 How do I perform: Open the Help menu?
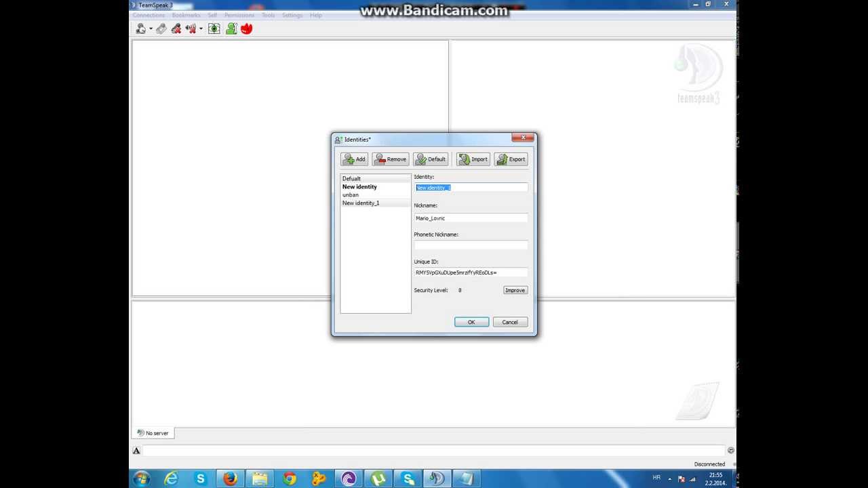(x=316, y=15)
